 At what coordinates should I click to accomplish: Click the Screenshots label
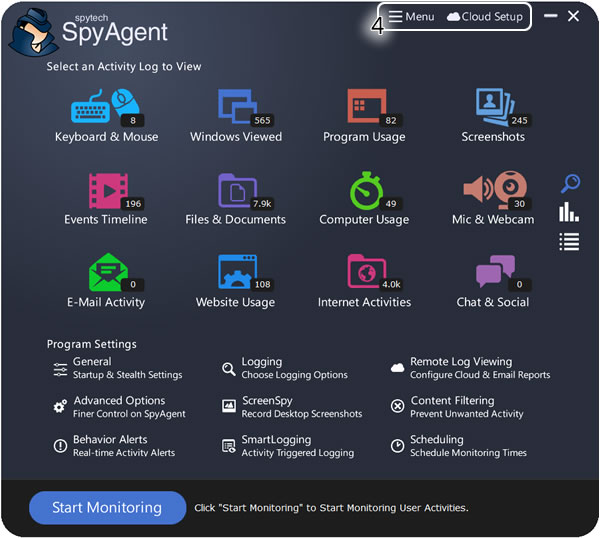(x=493, y=137)
